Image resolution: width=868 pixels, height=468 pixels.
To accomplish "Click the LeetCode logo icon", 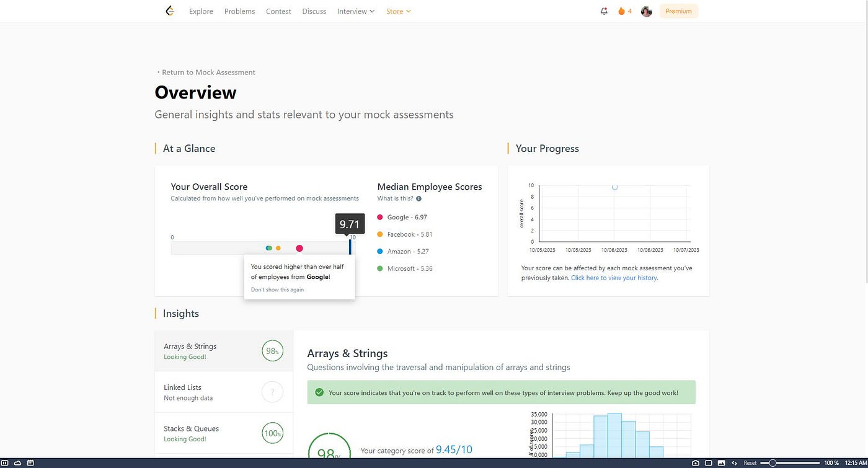I will coord(170,11).
